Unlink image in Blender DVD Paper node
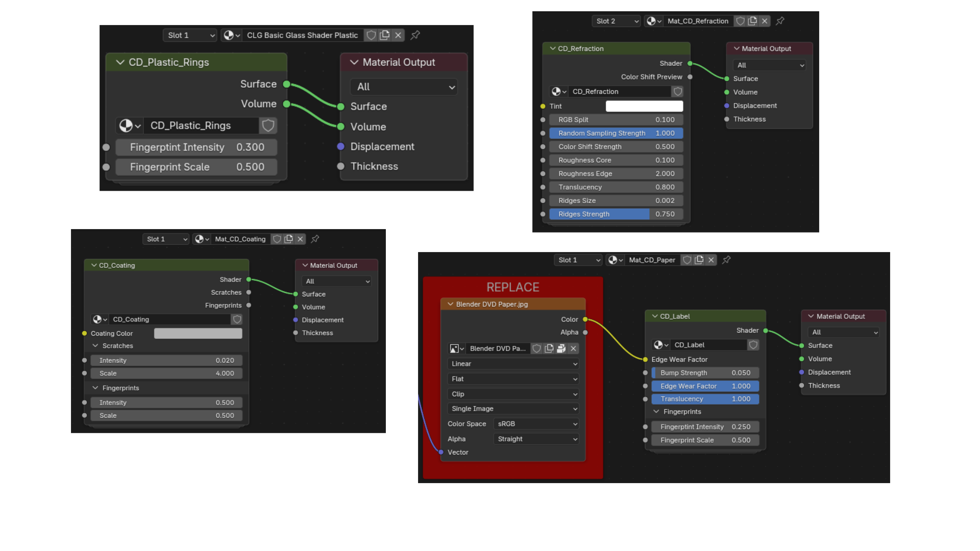This screenshot has width=980, height=551. [x=574, y=348]
